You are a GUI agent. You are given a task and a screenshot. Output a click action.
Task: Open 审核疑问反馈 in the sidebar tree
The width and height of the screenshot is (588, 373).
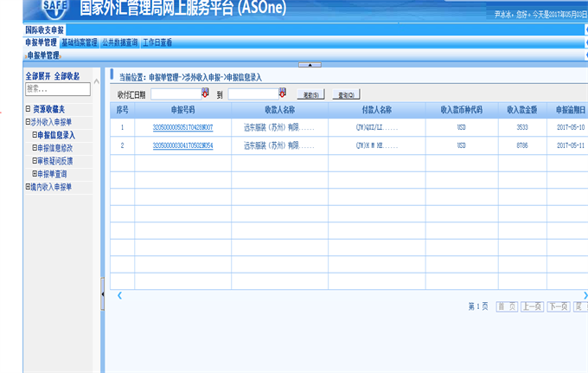(x=55, y=161)
